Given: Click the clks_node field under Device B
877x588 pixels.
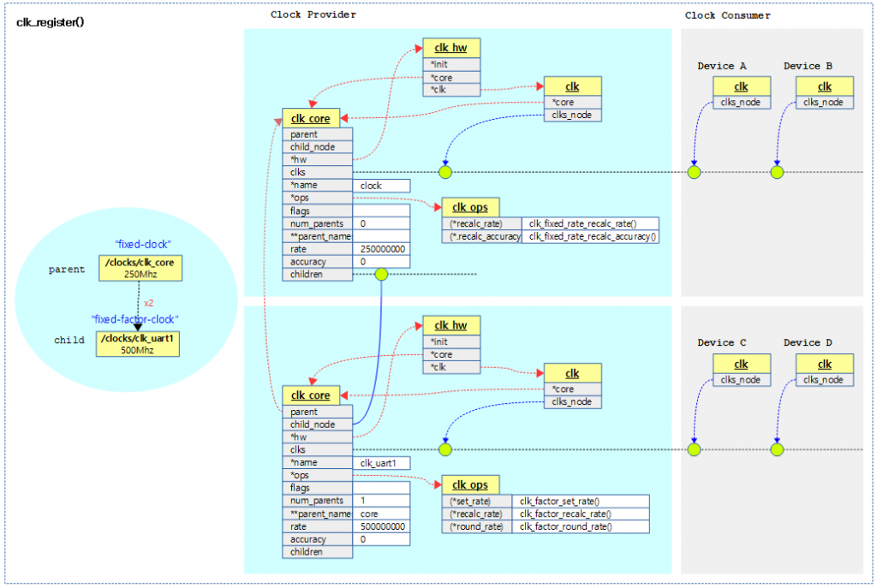Looking at the screenshot, I should pos(825,103).
